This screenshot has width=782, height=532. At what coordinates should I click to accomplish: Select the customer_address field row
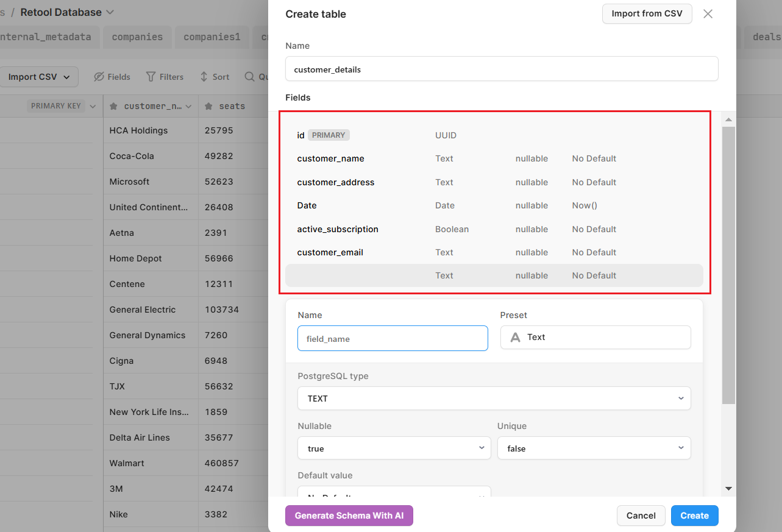tap(494, 182)
